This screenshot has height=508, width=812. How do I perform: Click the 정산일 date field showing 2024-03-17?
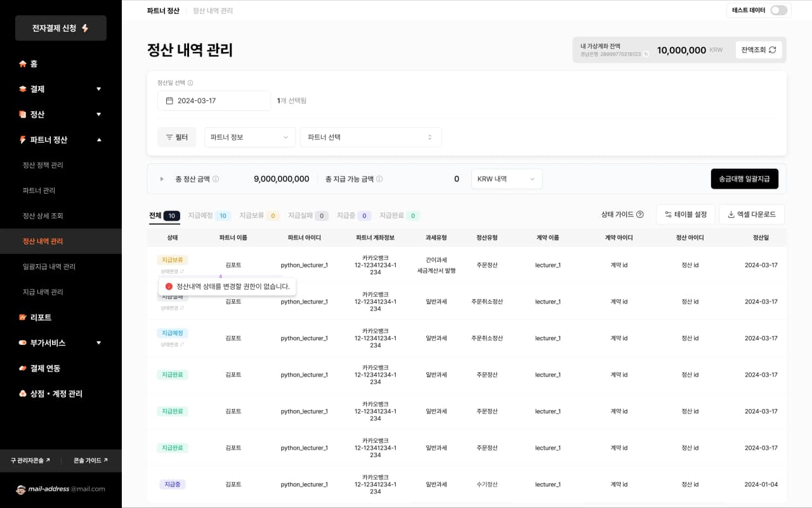(x=214, y=101)
